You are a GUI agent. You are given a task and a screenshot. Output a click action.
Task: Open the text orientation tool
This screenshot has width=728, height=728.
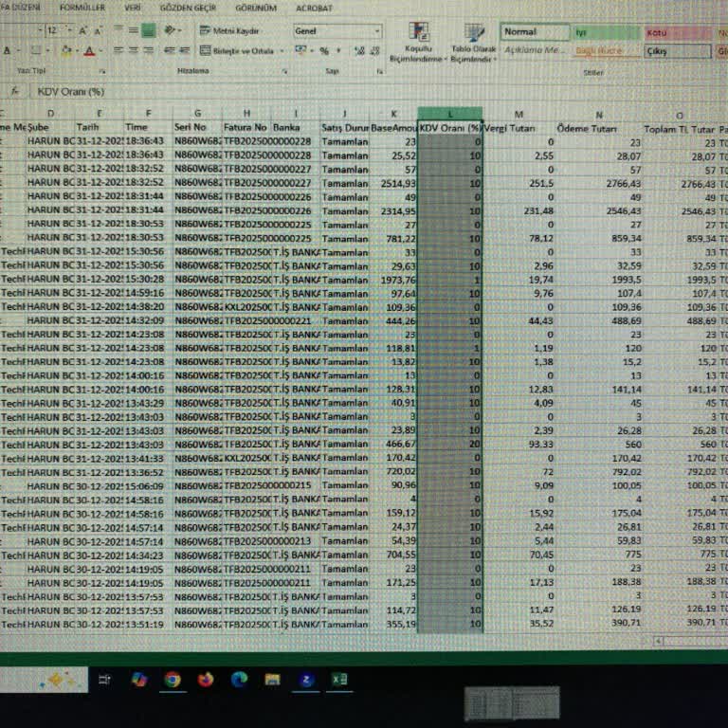pos(171,30)
